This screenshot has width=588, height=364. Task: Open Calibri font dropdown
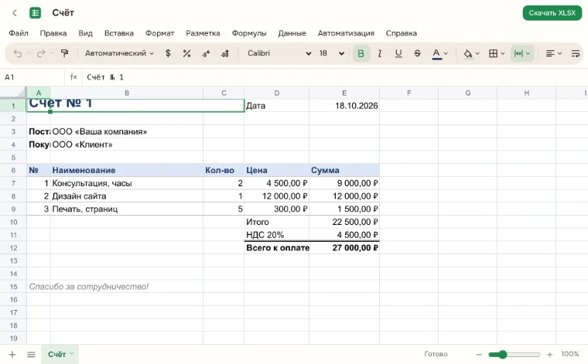point(279,53)
